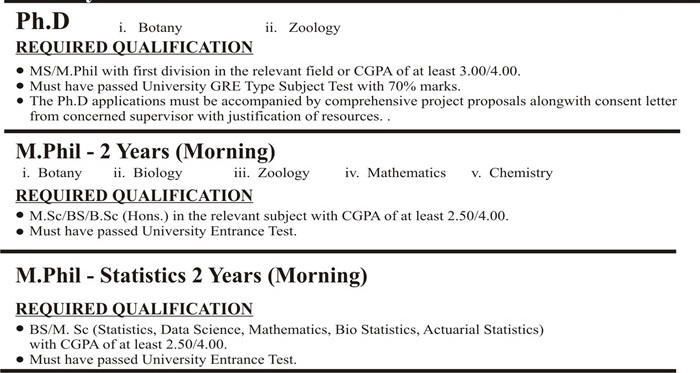Select Zoology in the M.Phil list

[283, 173]
